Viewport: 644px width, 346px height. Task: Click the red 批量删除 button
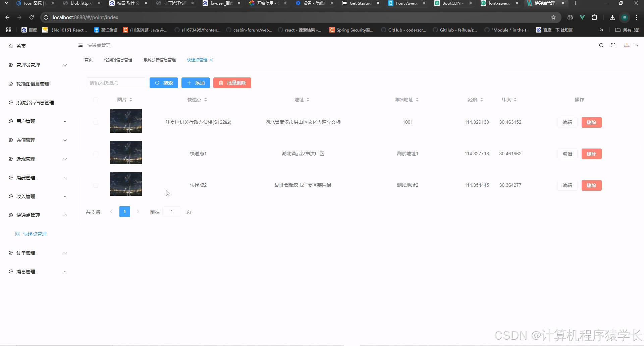[232, 83]
